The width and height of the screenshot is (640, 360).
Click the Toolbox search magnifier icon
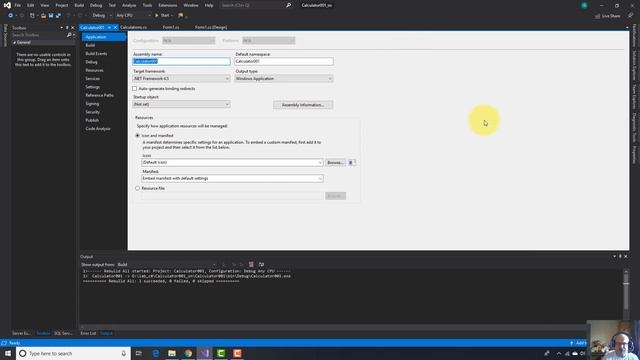69,35
